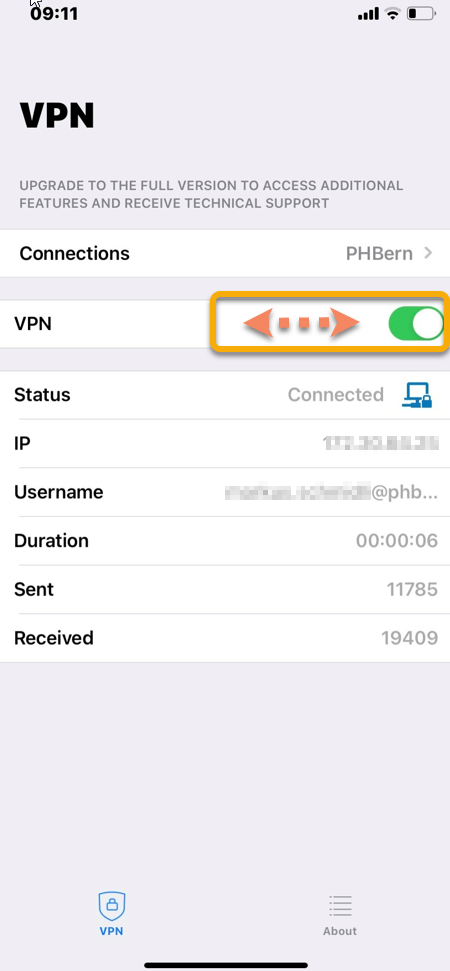Open the Connections row
The image size is (450, 971).
tap(225, 253)
